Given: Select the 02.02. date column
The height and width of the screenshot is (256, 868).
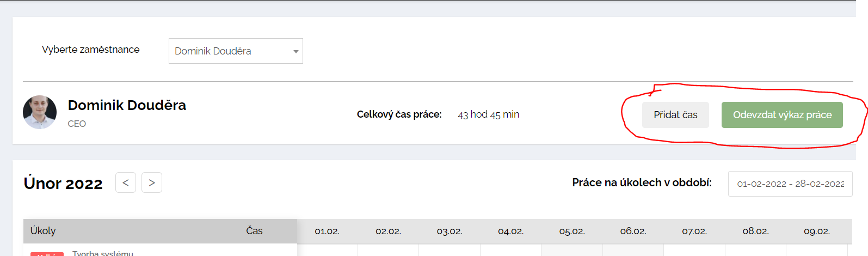Looking at the screenshot, I should coord(389,231).
